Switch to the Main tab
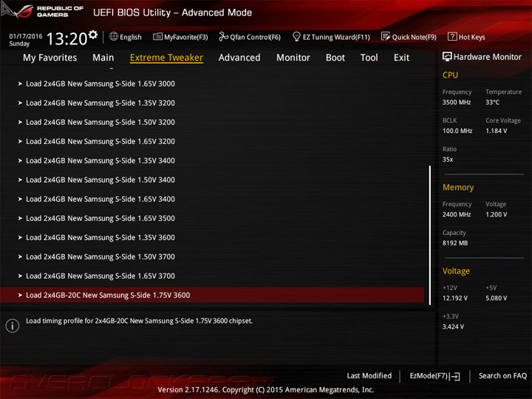The height and width of the screenshot is (399, 532). pyautogui.click(x=103, y=58)
